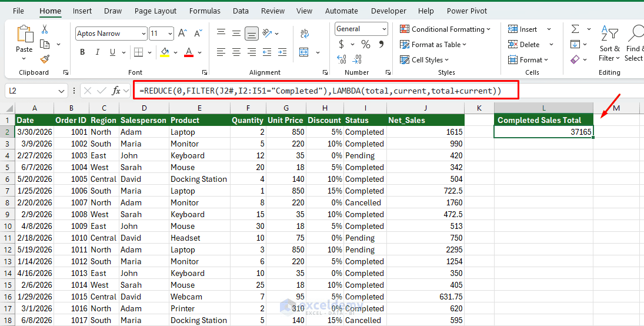Activate the Format Painter brush
Viewport: 644px width, 326px height.
45,59
